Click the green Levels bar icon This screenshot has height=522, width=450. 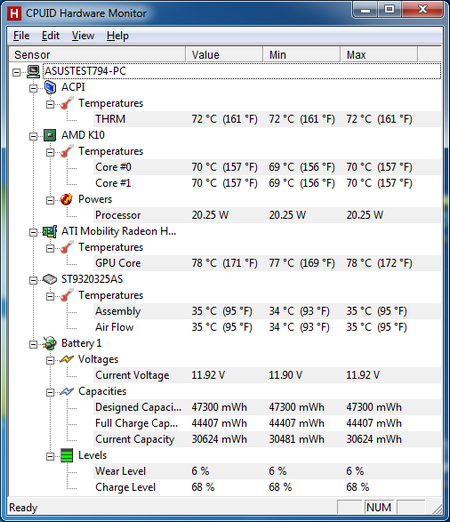point(67,455)
